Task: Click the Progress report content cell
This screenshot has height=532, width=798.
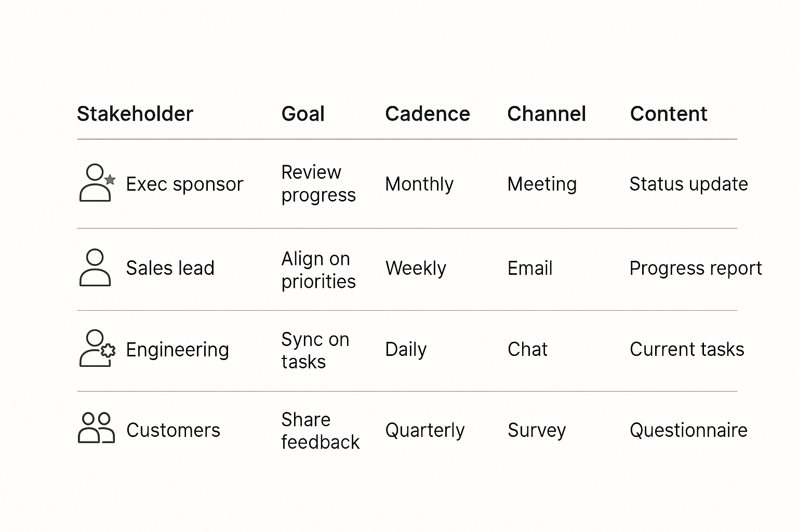Action: click(x=695, y=268)
